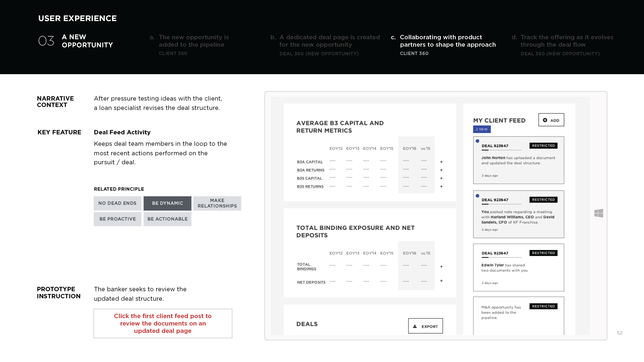
Task: Select the BE ACTIONABLE principle tag
Action: (x=167, y=219)
